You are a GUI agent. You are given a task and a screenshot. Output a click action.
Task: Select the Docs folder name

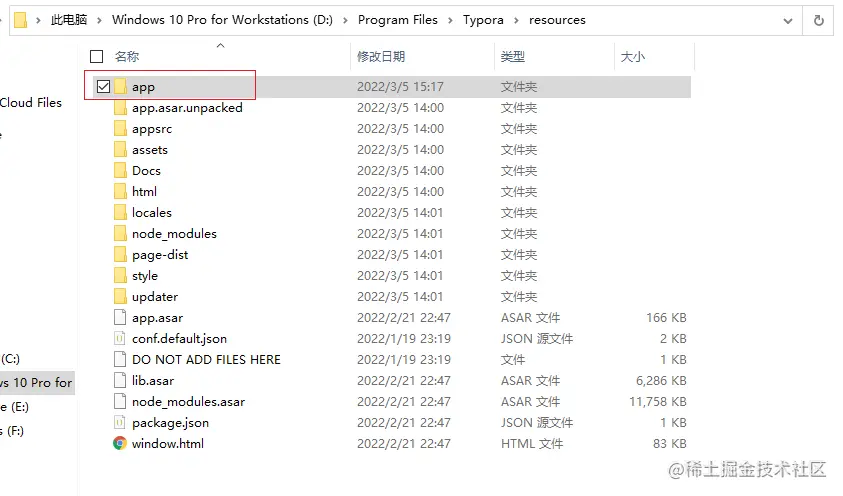pyautogui.click(x=146, y=170)
